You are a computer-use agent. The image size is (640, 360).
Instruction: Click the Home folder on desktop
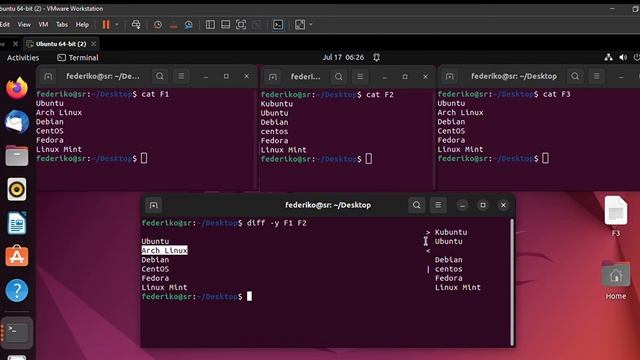(616, 280)
